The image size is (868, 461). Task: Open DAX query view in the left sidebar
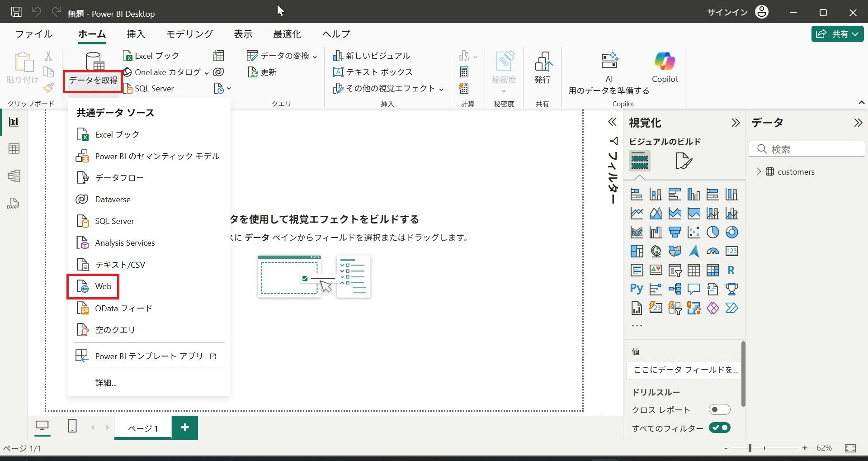point(13,203)
